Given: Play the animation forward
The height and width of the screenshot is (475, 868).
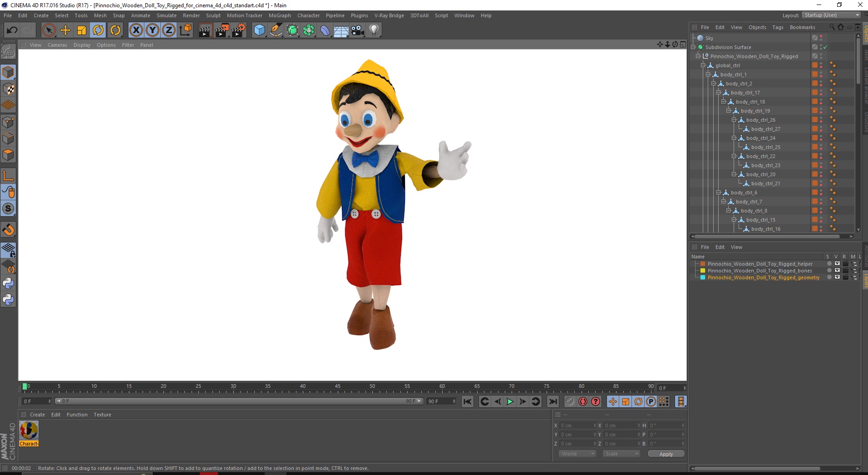Looking at the screenshot, I should point(510,401).
